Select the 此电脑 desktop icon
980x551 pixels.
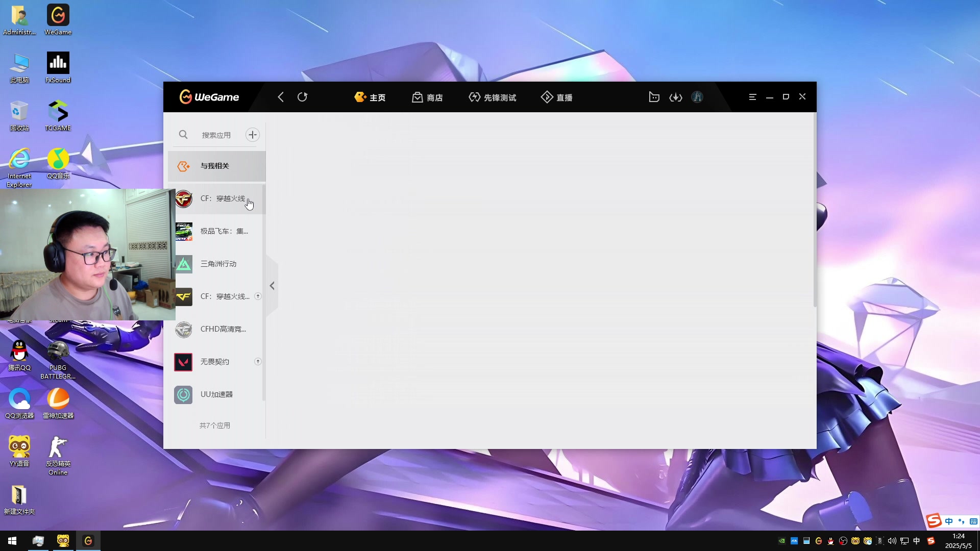[19, 68]
